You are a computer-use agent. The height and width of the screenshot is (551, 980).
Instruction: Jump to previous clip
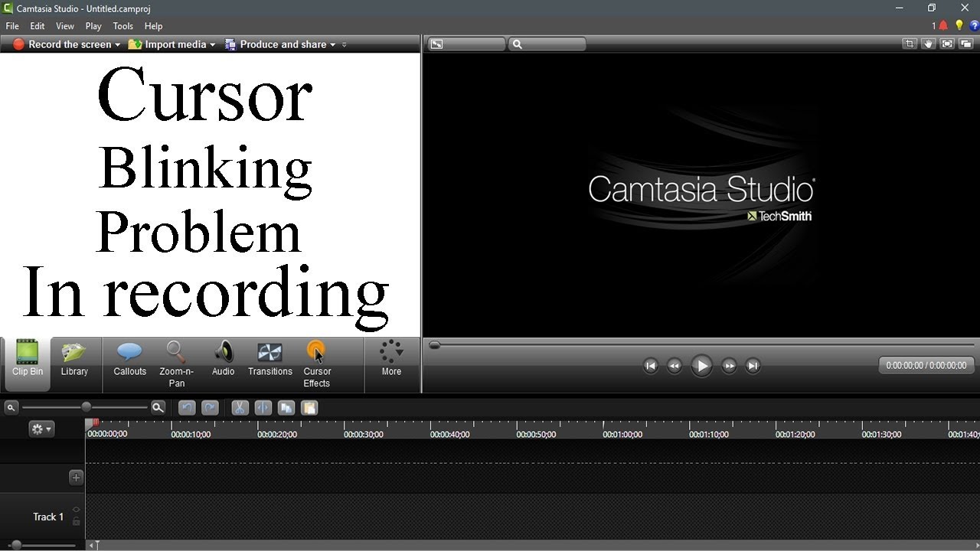(x=650, y=366)
